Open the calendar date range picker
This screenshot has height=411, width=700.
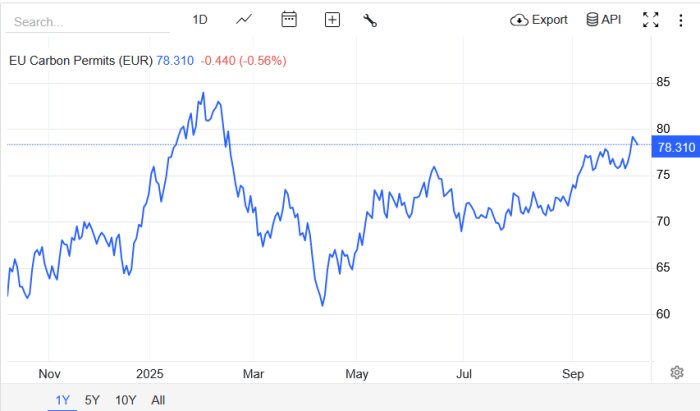(x=290, y=19)
